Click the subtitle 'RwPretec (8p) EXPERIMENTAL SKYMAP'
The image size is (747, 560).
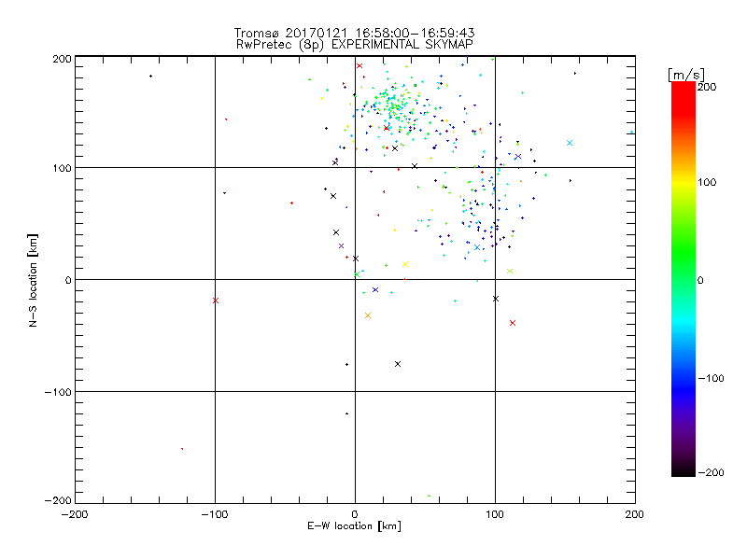355,44
